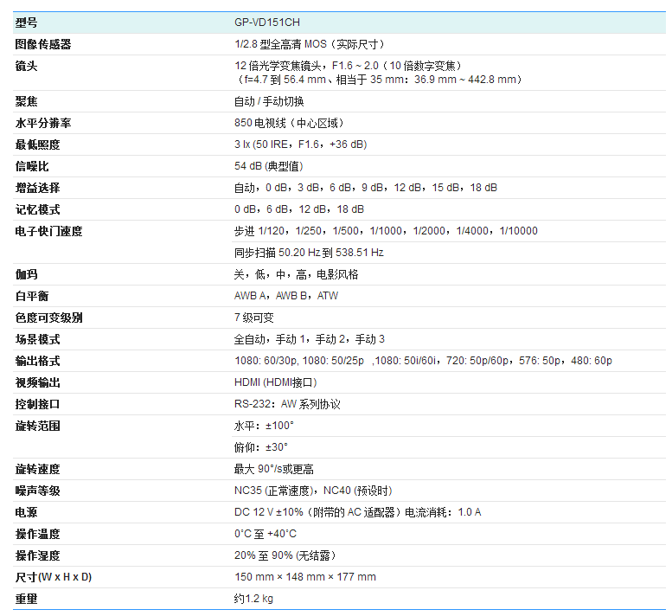The width and height of the screenshot is (672, 616).
Task: Select the 关, 低, 中, 高, 电影风格 value
Action: [x=296, y=274]
